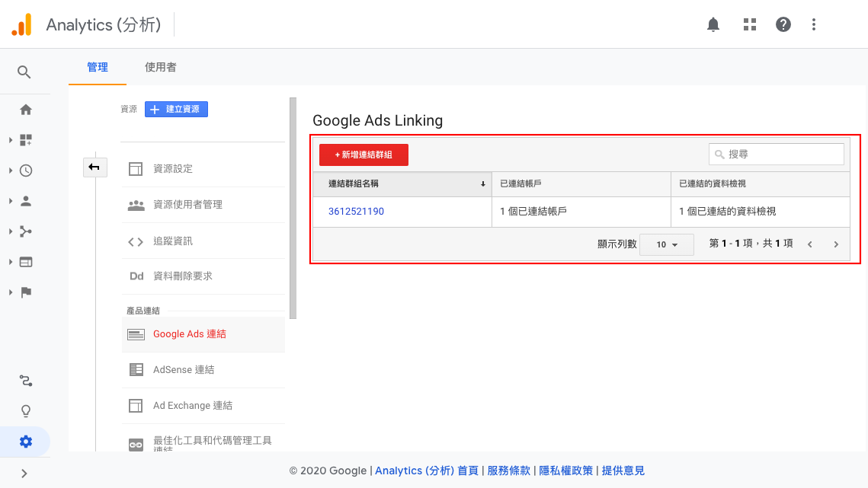The width and height of the screenshot is (868, 488).
Task: Open the rows-per-page 10 dropdown
Action: pos(667,244)
